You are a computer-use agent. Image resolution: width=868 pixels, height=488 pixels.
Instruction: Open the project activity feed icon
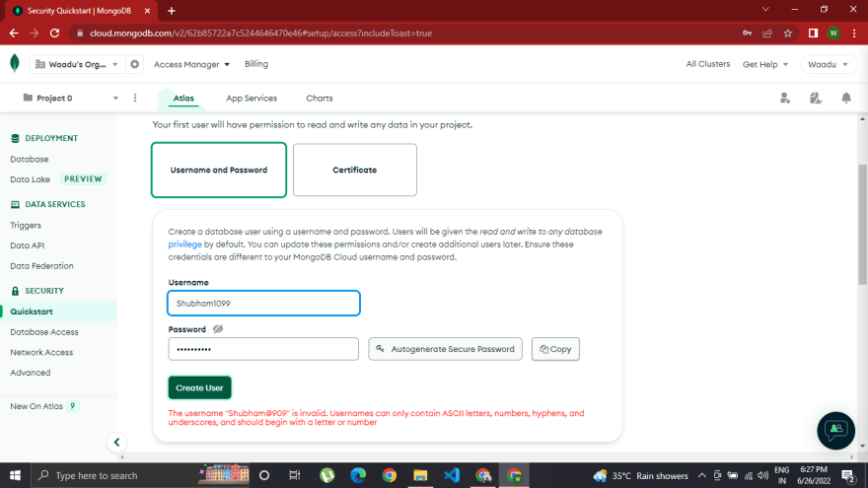pyautogui.click(x=816, y=98)
